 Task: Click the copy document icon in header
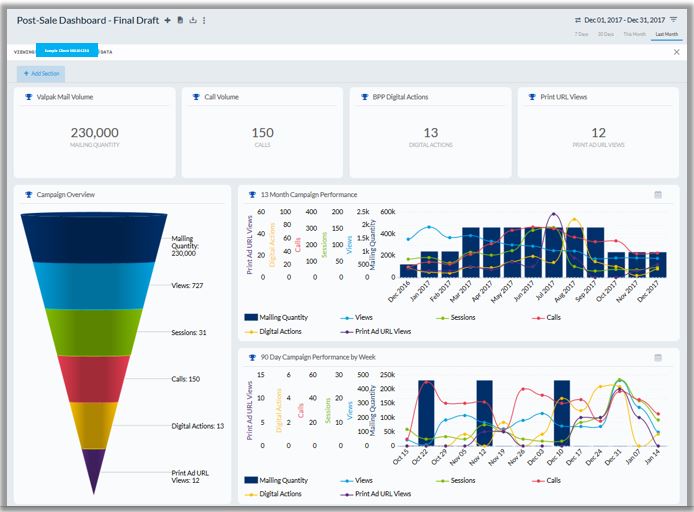click(x=180, y=20)
